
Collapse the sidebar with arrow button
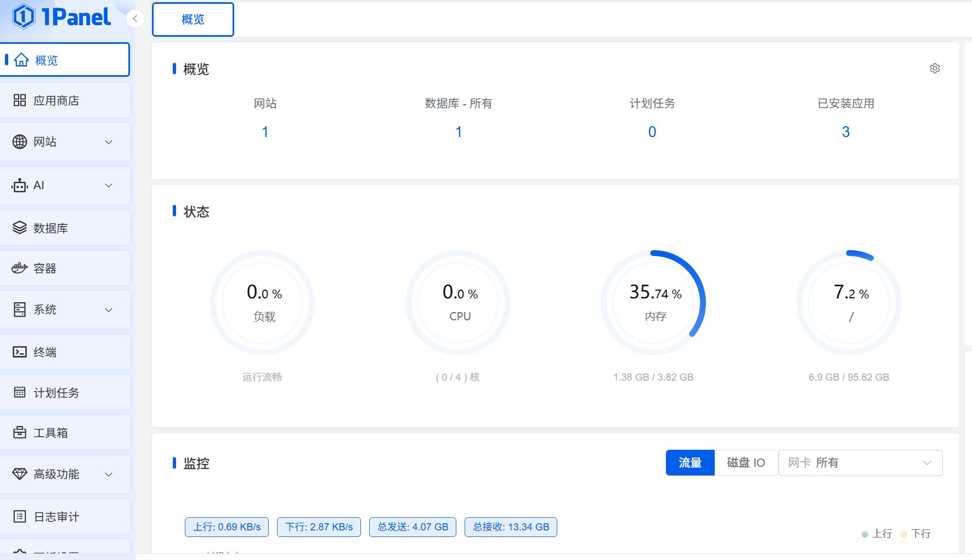click(135, 19)
